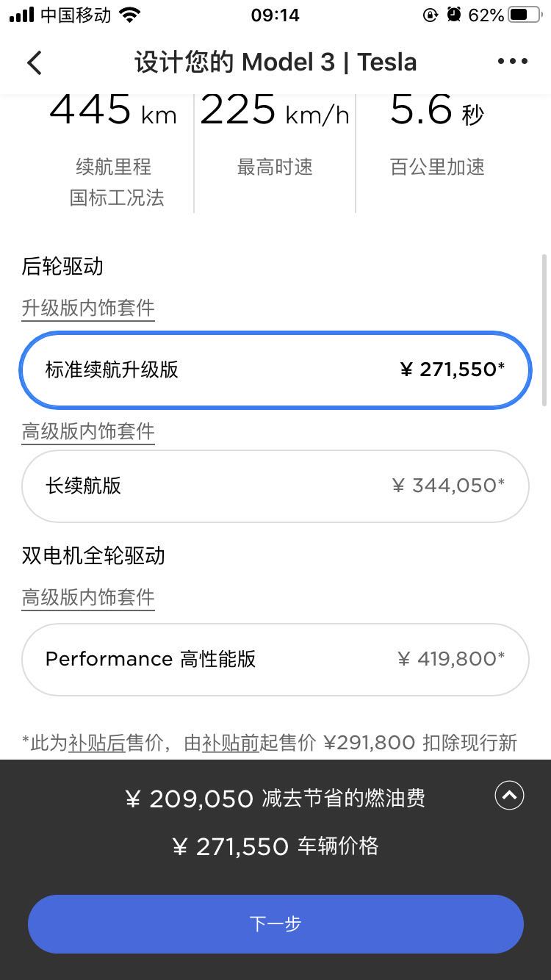Expand the price summary chevron

[509, 795]
